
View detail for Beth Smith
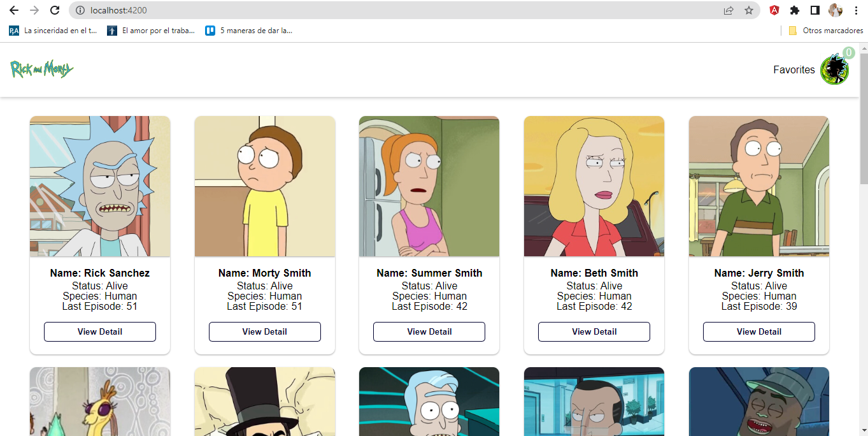tap(594, 331)
